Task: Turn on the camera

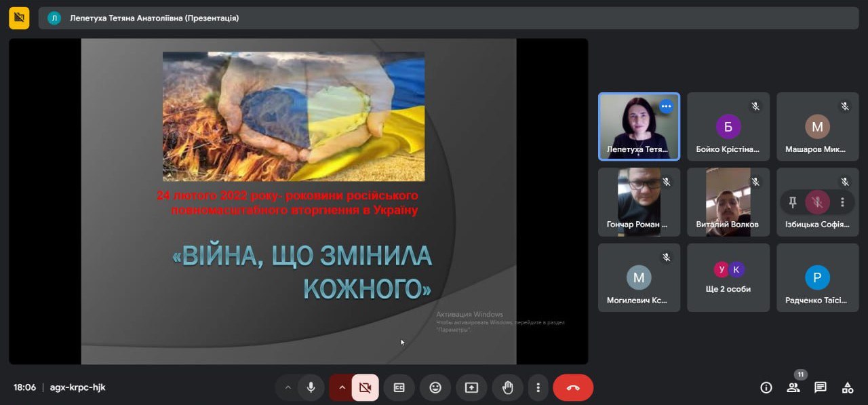Action: (x=365, y=387)
